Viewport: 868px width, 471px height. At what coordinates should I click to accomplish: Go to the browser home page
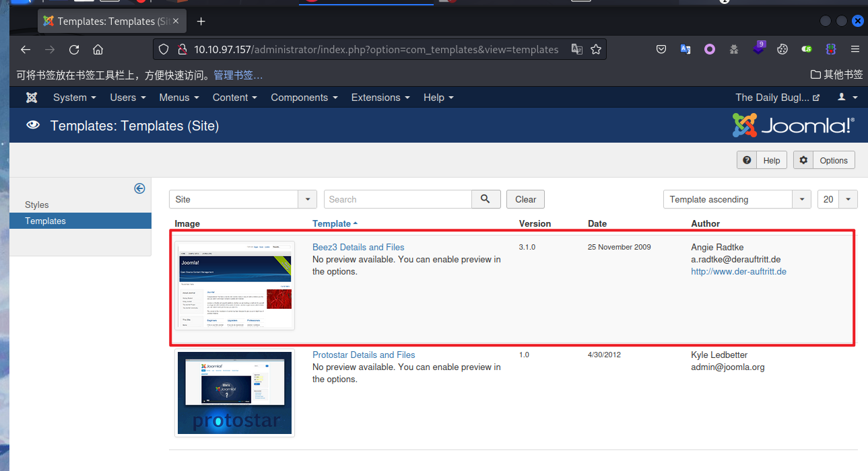point(98,49)
